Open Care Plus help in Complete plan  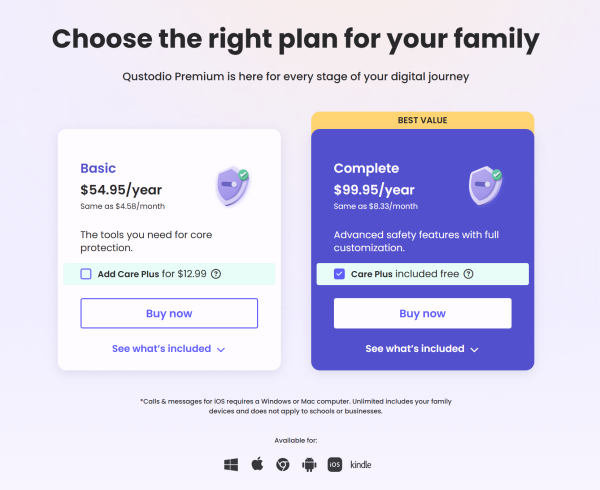point(469,274)
